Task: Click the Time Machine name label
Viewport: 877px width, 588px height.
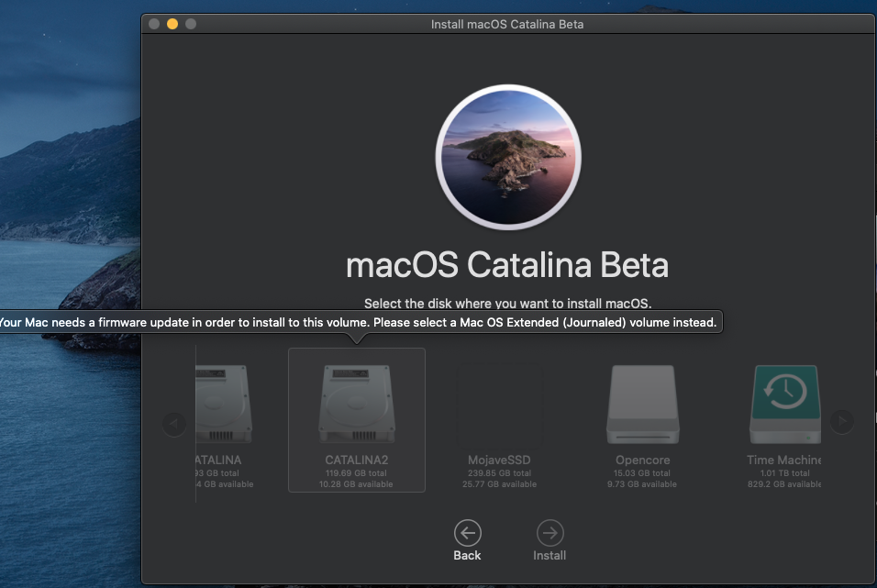Action: point(784,460)
